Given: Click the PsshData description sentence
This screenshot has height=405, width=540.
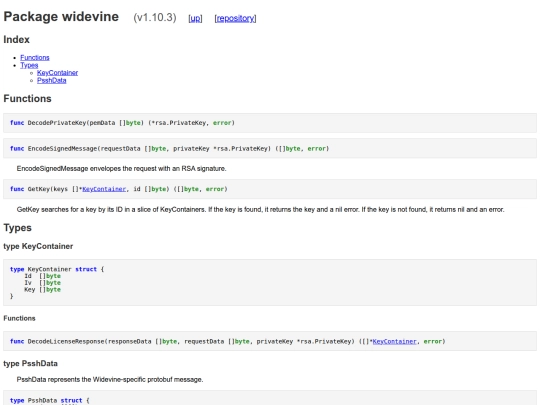Looking at the screenshot, I should coord(110,380).
